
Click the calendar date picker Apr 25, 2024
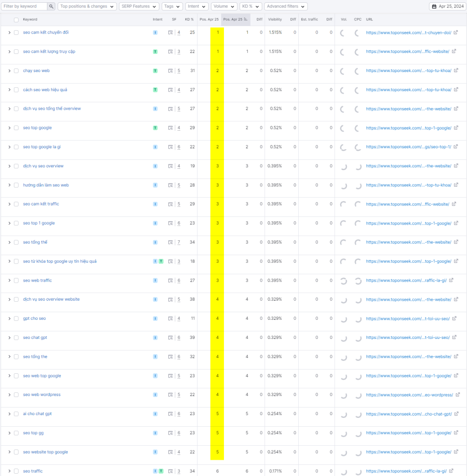tap(447, 7)
